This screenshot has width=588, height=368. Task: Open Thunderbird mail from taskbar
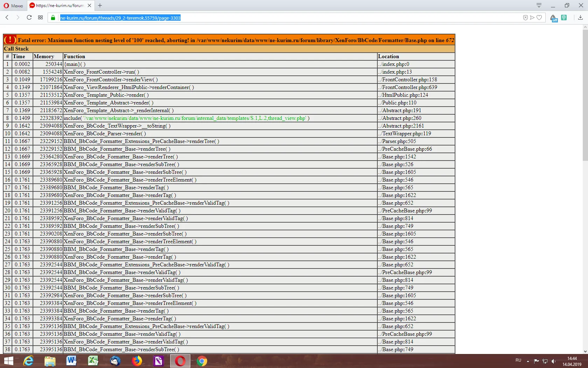pyautogui.click(x=115, y=361)
